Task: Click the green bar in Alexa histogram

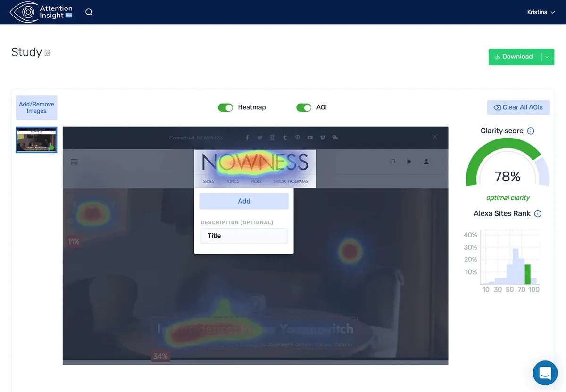Action: click(x=528, y=274)
